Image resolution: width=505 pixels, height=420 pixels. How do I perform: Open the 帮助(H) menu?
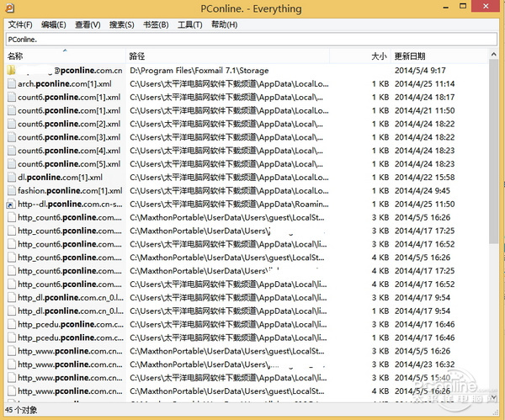tap(224, 24)
